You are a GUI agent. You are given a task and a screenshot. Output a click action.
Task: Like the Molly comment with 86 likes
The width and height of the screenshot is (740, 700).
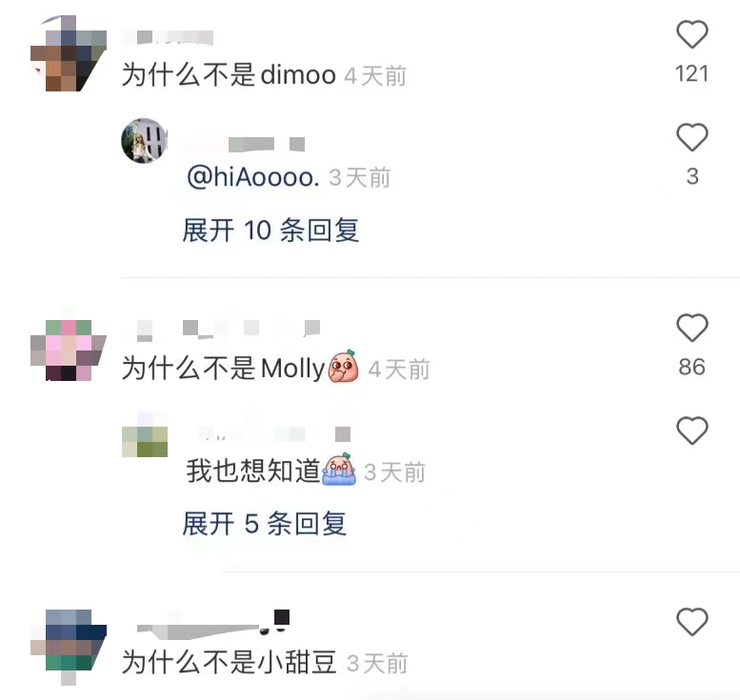[x=691, y=328]
